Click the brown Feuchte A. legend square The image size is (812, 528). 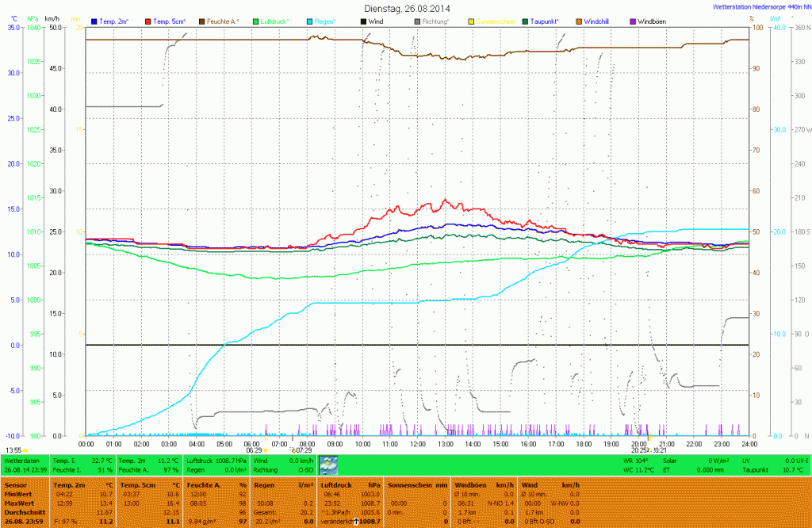click(x=201, y=21)
